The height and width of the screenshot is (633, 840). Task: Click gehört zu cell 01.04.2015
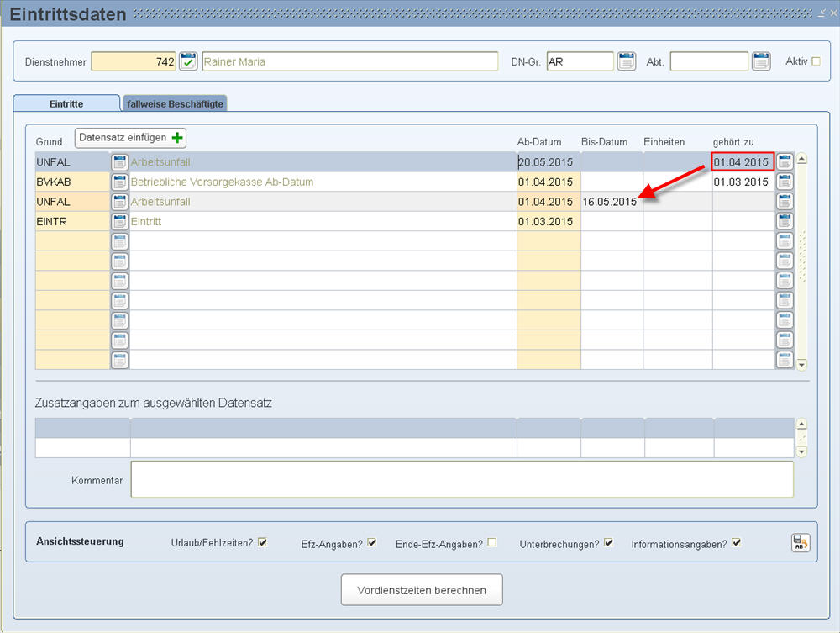pyautogui.click(x=743, y=161)
